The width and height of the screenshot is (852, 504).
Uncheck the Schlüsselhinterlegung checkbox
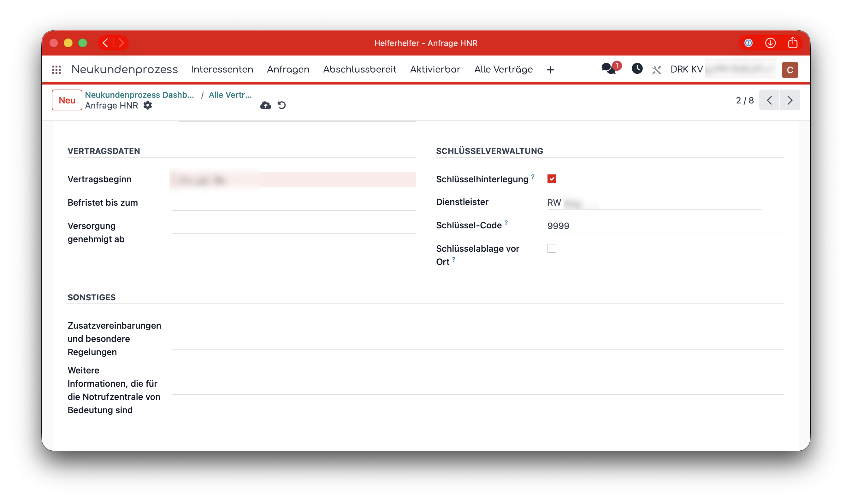pyautogui.click(x=552, y=179)
